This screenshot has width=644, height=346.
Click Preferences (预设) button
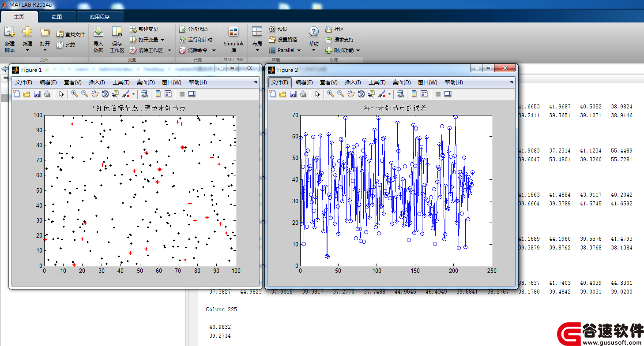click(278, 29)
